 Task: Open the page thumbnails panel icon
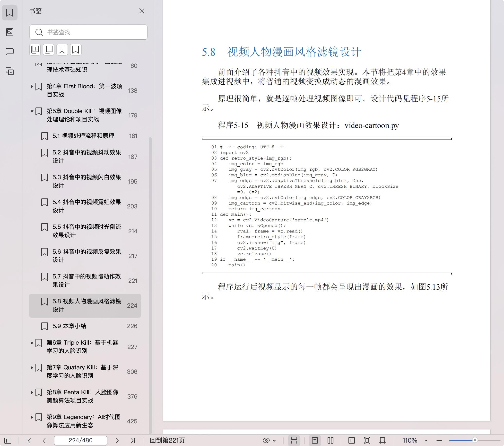(x=10, y=32)
